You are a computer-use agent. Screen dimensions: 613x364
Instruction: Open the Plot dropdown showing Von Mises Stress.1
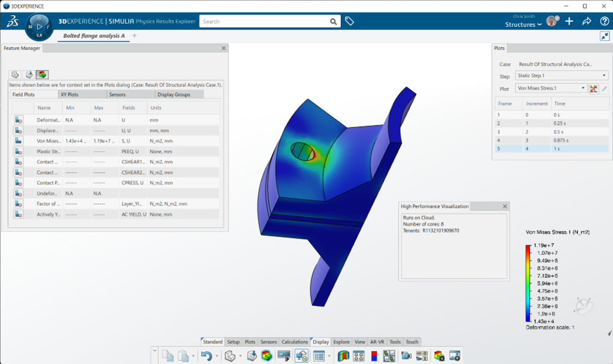tap(551, 88)
